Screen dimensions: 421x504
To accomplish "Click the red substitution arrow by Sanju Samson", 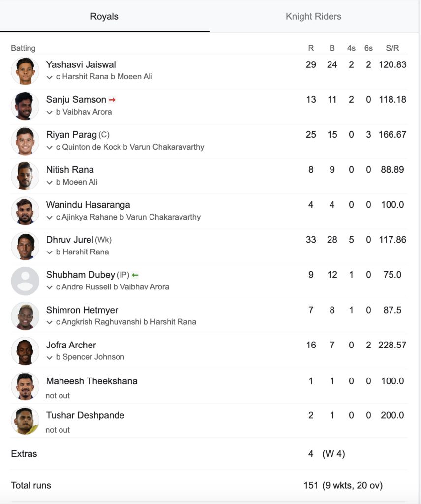I will click(x=112, y=100).
